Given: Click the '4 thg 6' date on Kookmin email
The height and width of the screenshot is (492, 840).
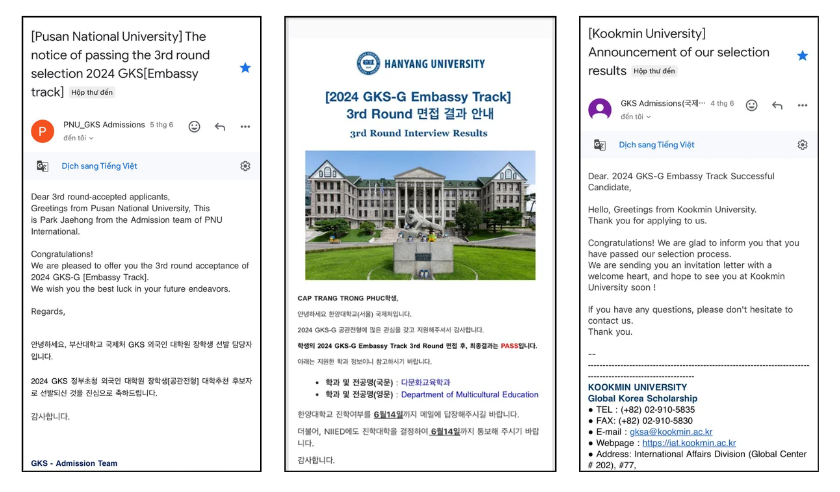Looking at the screenshot, I should (722, 103).
